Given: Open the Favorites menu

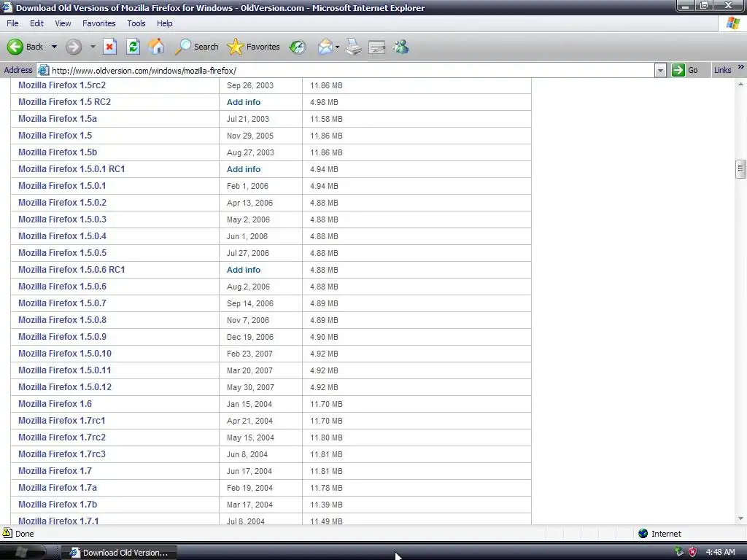Looking at the screenshot, I should click(x=99, y=23).
